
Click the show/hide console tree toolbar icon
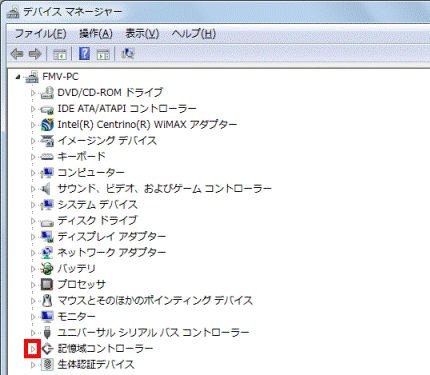(x=60, y=54)
